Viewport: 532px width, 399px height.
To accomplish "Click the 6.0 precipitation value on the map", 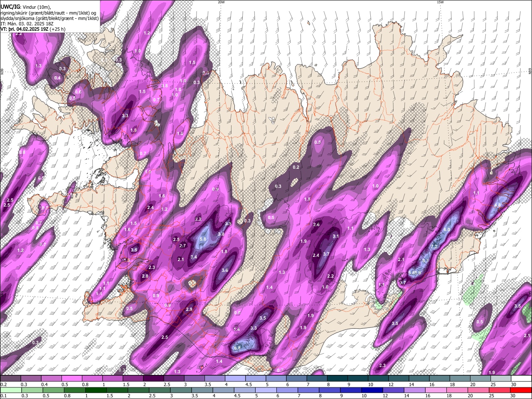I will pos(447,229).
